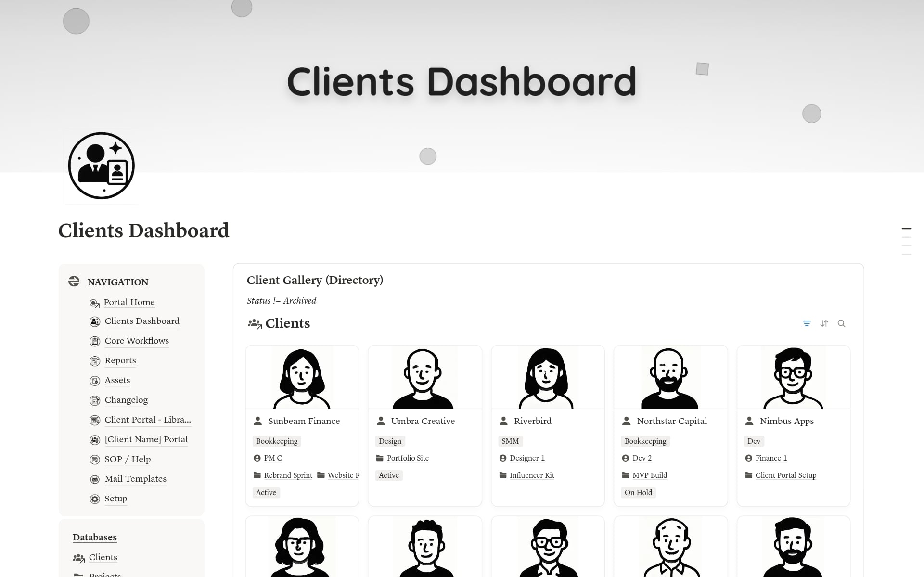
Task: Open the Northstar Capital client card
Action: [672, 421]
